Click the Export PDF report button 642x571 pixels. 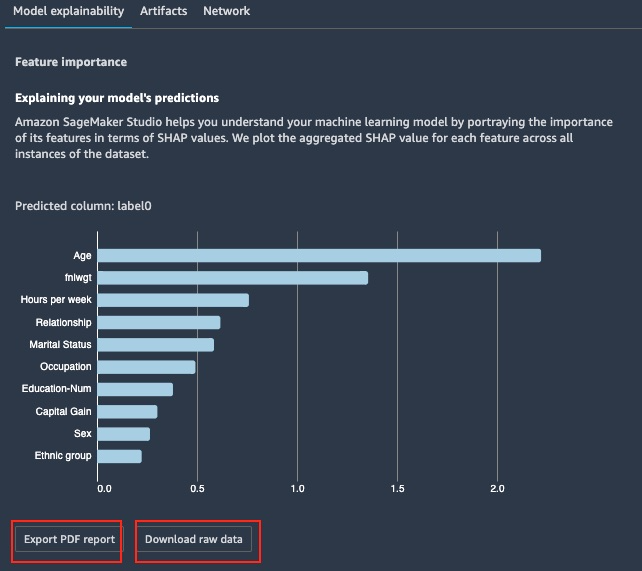point(69,539)
